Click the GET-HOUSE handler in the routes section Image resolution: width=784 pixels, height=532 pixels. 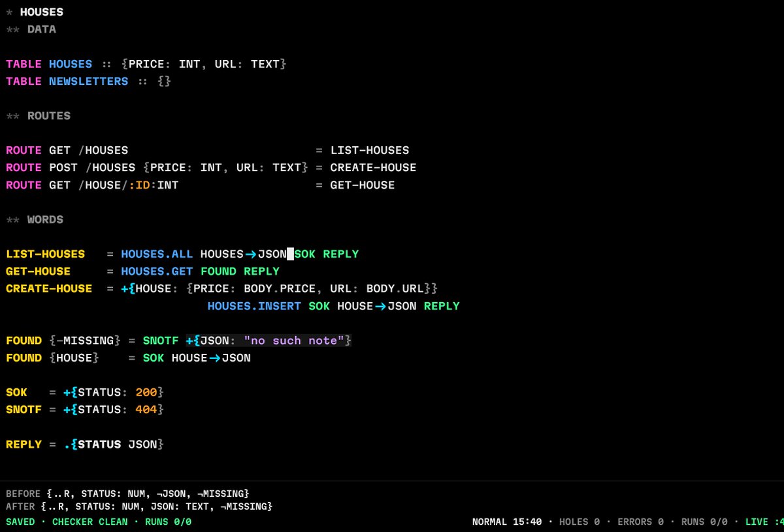(x=363, y=185)
